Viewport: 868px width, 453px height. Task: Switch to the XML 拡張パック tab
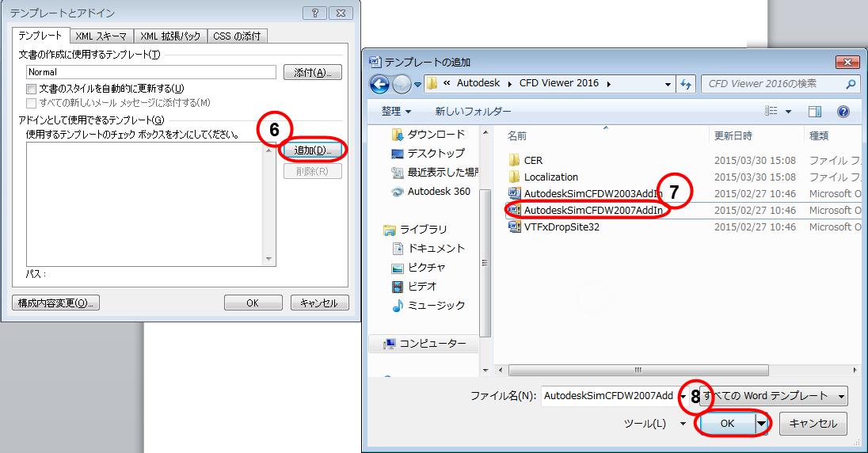[170, 36]
